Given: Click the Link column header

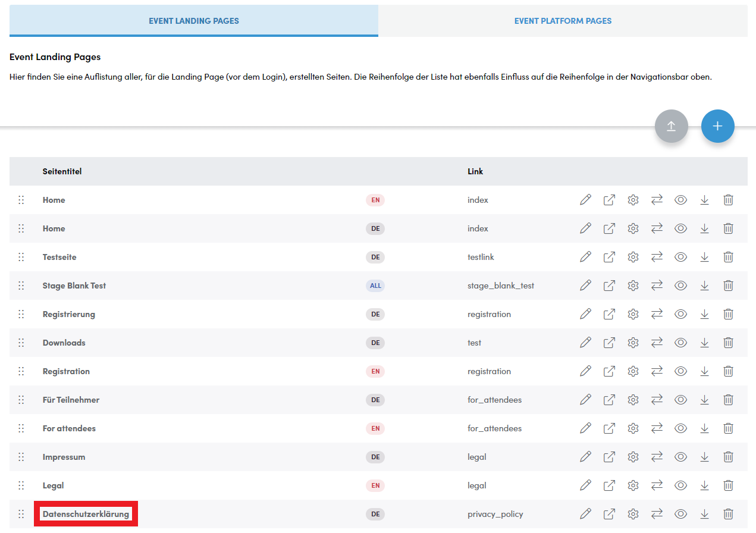Looking at the screenshot, I should [475, 171].
